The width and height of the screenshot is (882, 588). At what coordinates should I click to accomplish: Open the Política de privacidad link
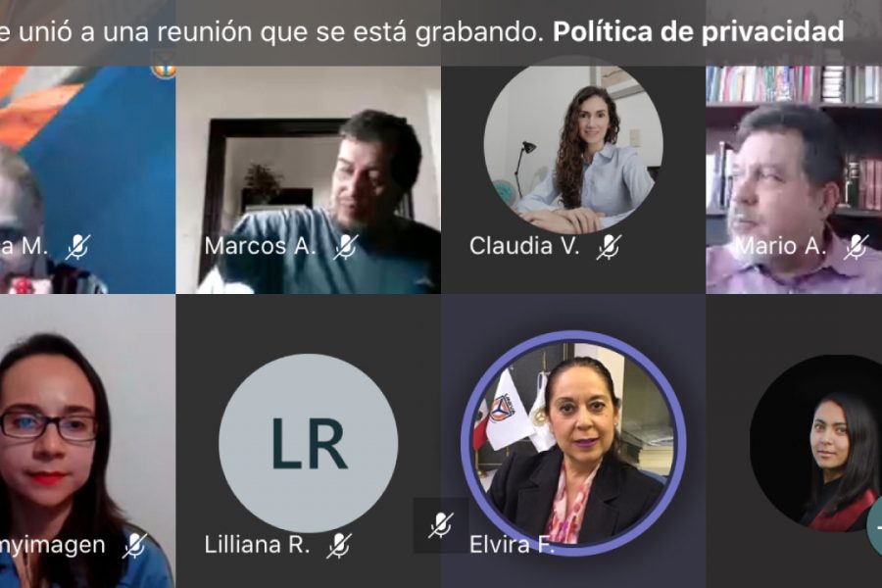point(698,31)
